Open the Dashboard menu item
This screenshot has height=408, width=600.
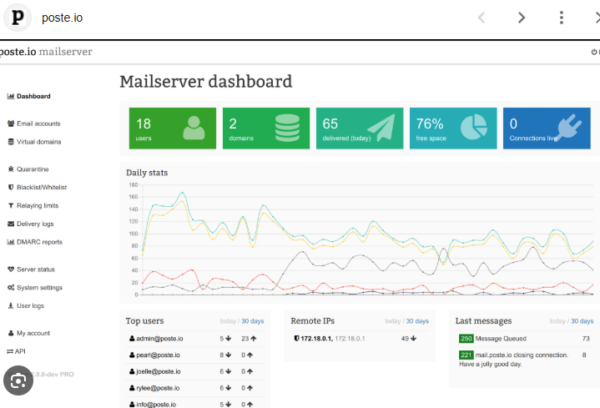pos(29,96)
